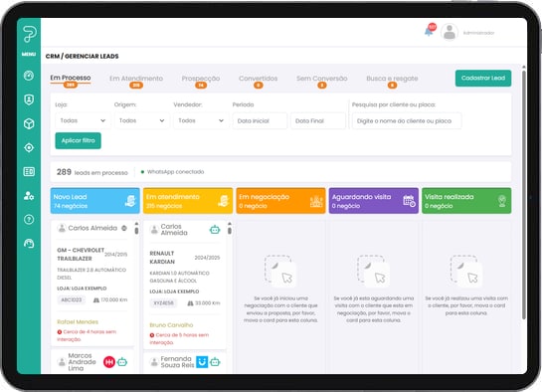The width and height of the screenshot is (542, 392).
Task: Open the Origem dropdown
Action: tap(142, 120)
